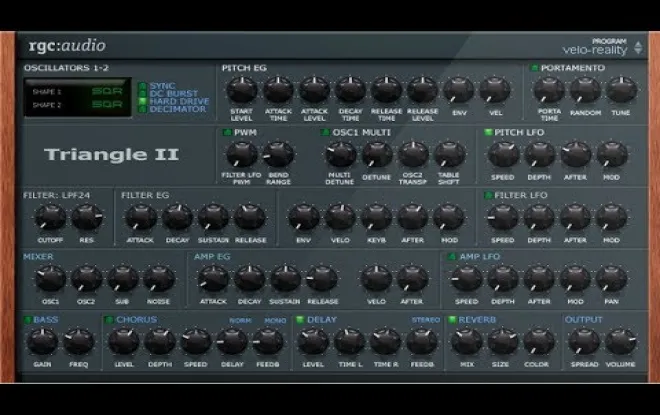The height and width of the screenshot is (415, 660).
Task: Enable the DECIMATOR LED
Action: 143,109
